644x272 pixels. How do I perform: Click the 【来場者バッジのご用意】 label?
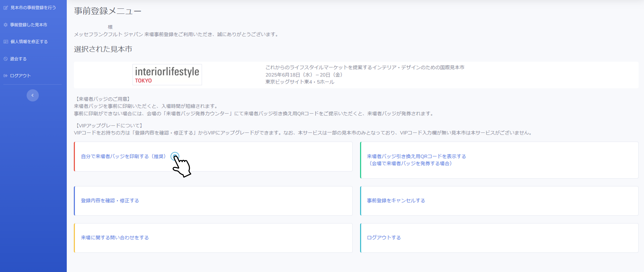(x=103, y=99)
